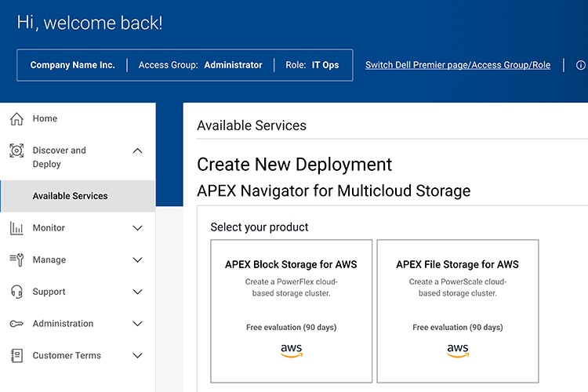Expand the Support section chevron
The height and width of the screenshot is (392, 588).
[138, 292]
